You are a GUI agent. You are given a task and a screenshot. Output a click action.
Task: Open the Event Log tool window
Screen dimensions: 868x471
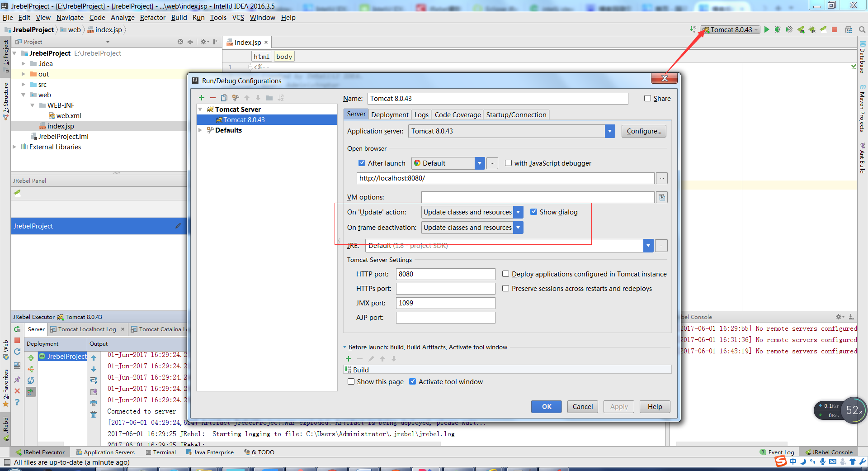click(x=777, y=452)
